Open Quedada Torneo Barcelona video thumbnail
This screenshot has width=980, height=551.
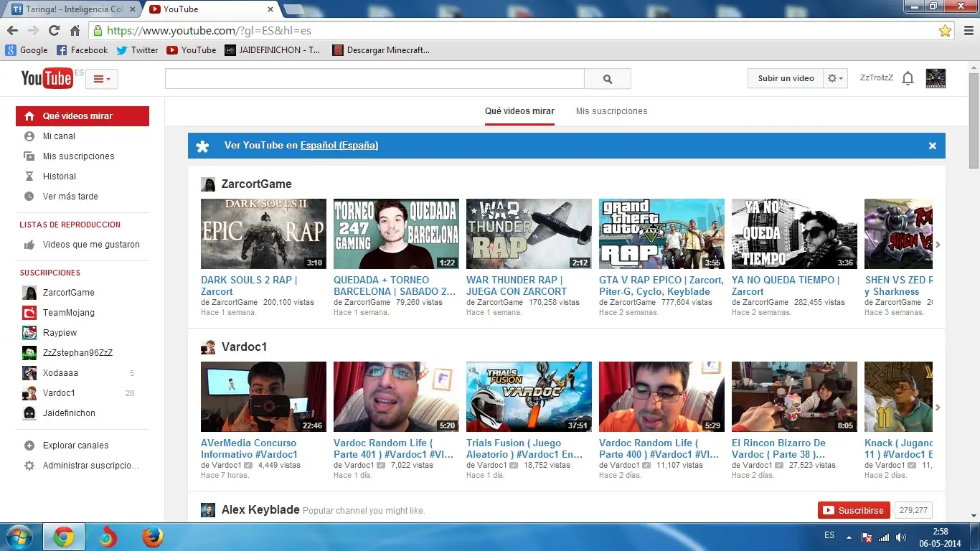[x=396, y=234]
